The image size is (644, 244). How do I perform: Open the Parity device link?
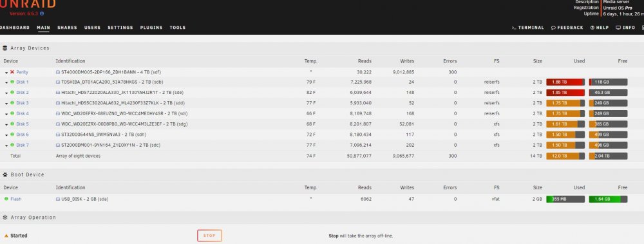pos(22,72)
